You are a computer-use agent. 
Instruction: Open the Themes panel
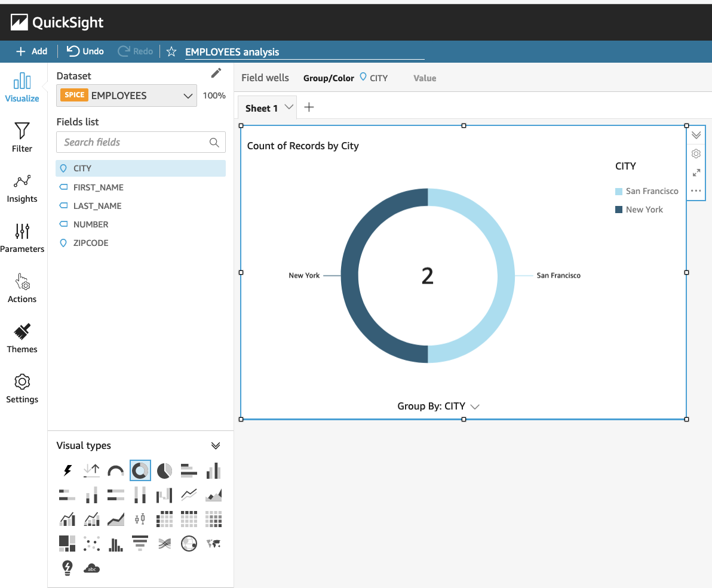pyautogui.click(x=22, y=339)
